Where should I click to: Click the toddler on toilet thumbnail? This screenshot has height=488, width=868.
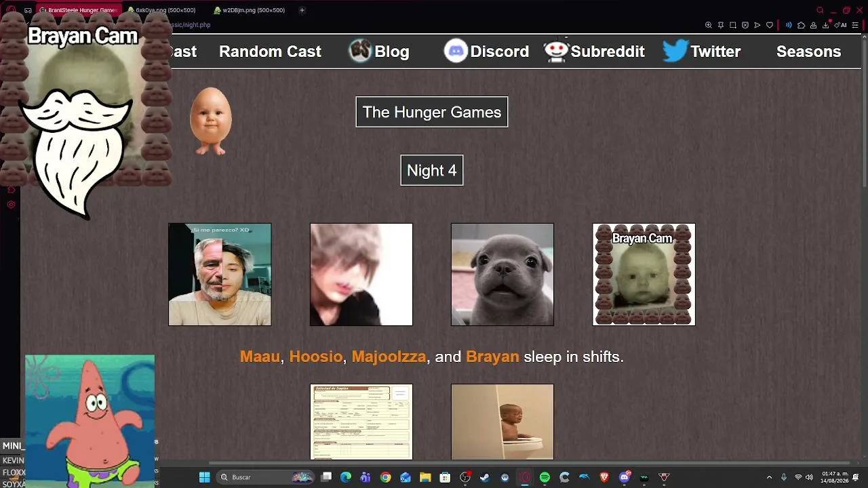click(502, 422)
